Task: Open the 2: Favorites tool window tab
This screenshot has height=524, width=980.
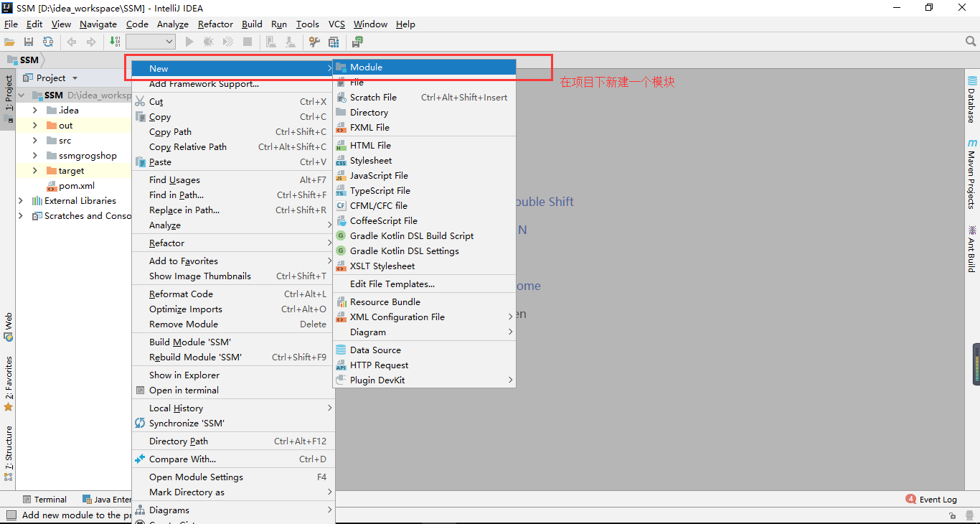Action: click(x=8, y=383)
